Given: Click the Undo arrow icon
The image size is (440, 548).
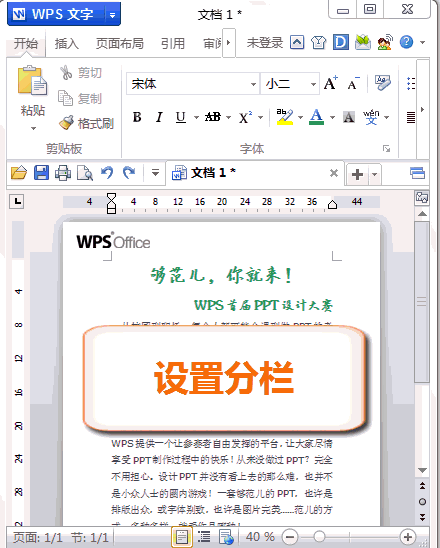Looking at the screenshot, I should tap(107, 173).
